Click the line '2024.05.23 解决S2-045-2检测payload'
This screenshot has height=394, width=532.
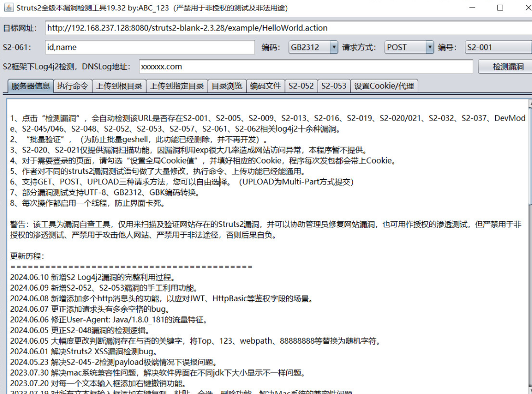(x=113, y=362)
